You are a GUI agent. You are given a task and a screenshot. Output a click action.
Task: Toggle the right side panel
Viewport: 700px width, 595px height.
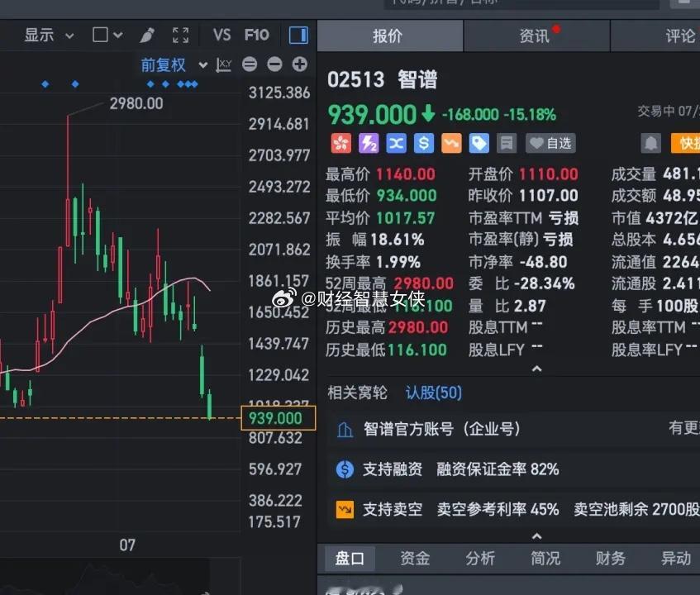[x=298, y=35]
